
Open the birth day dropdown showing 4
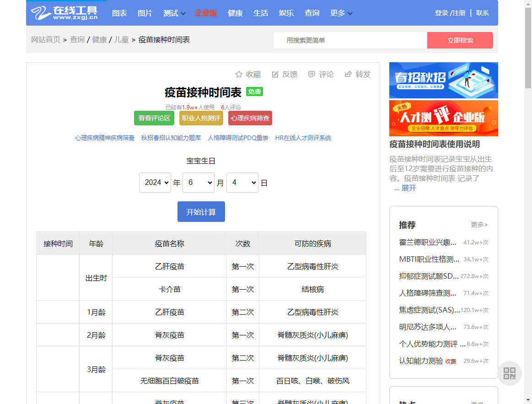point(242,183)
